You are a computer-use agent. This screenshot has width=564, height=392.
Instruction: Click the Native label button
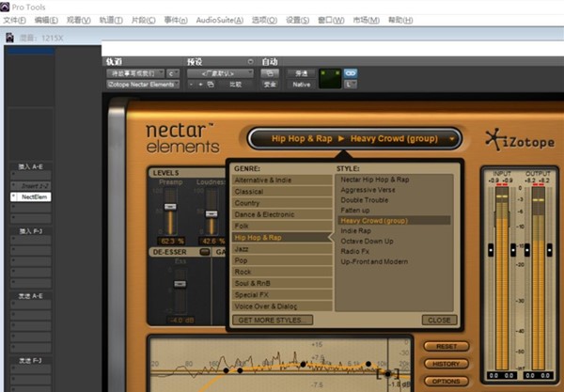pos(301,85)
